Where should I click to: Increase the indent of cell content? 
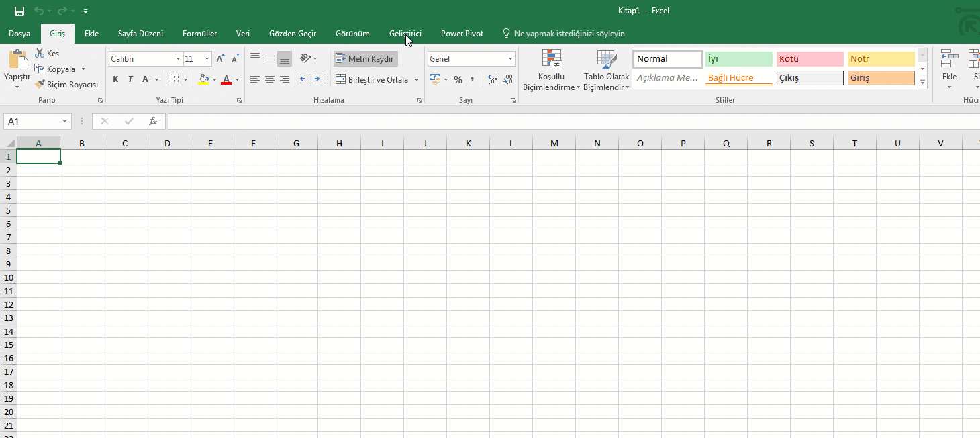pyautogui.click(x=320, y=79)
